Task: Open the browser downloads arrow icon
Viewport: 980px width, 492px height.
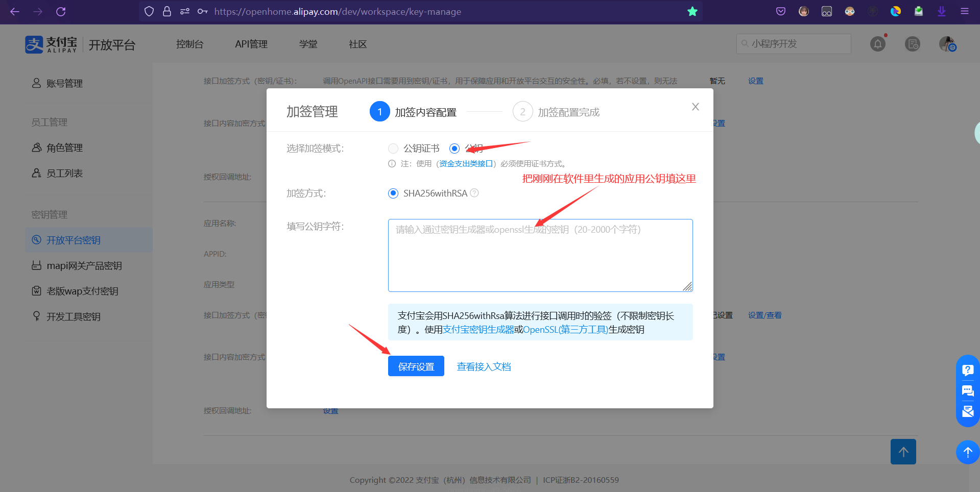Action: click(942, 11)
